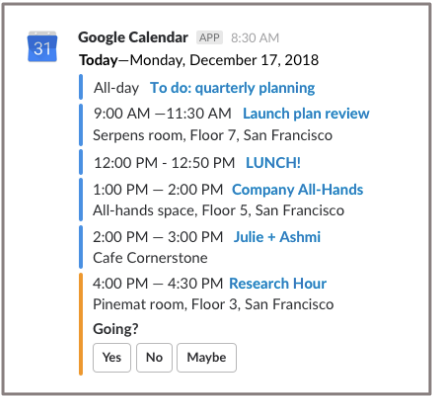Open the Julie + Ashmi event

click(277, 237)
